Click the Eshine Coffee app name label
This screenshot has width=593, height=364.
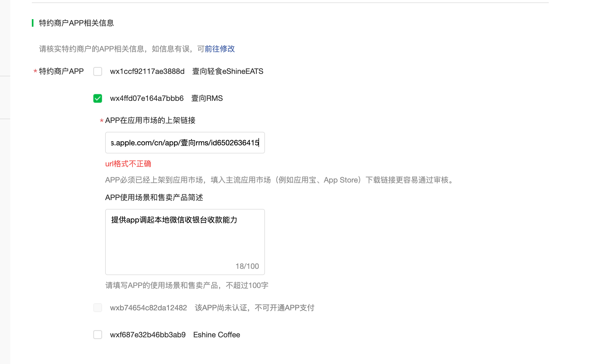[216, 335]
